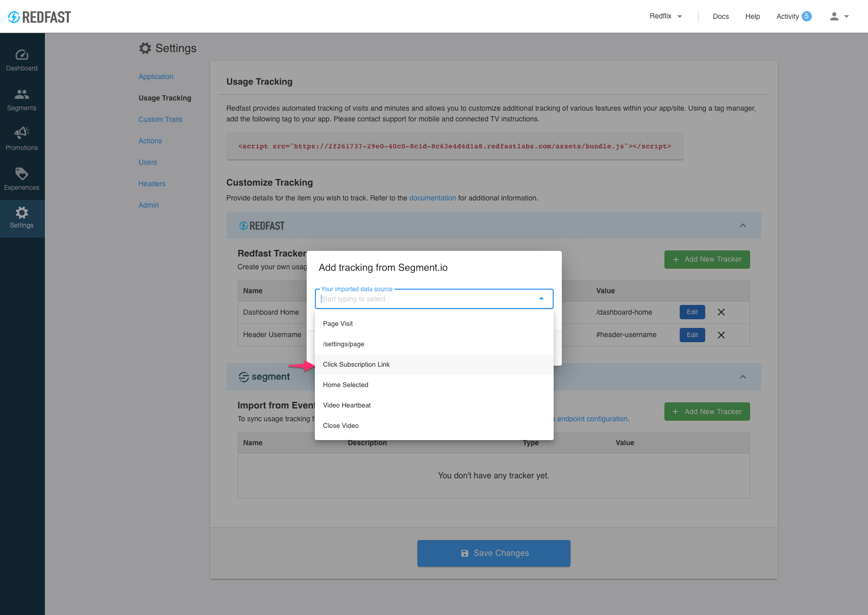Edit the Dashboard Home tracker

point(692,312)
